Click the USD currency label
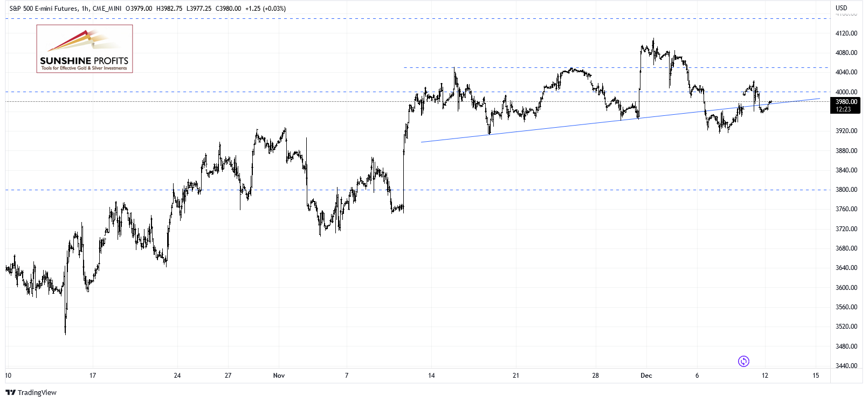Image resolution: width=868 pixels, height=402 pixels. pyautogui.click(x=842, y=8)
